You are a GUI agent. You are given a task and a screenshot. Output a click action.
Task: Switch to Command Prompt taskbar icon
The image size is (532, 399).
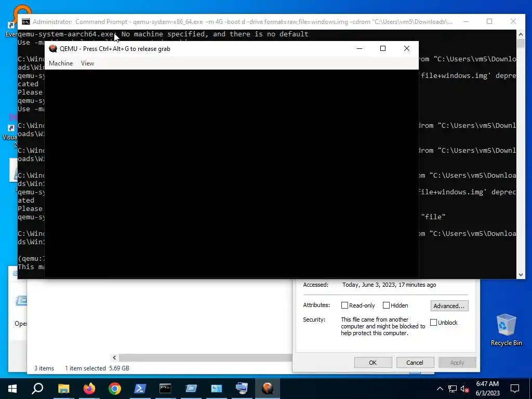coord(165,389)
